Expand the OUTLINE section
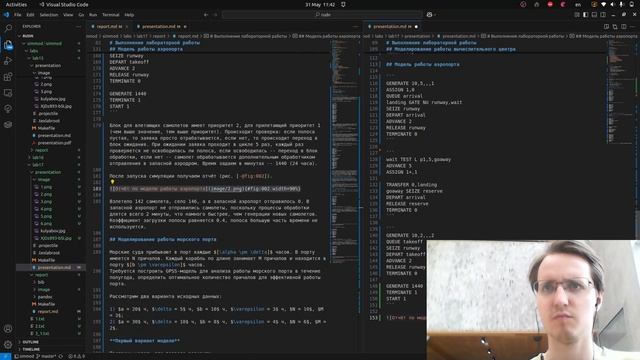The width and height of the screenshot is (640, 360). [31, 342]
